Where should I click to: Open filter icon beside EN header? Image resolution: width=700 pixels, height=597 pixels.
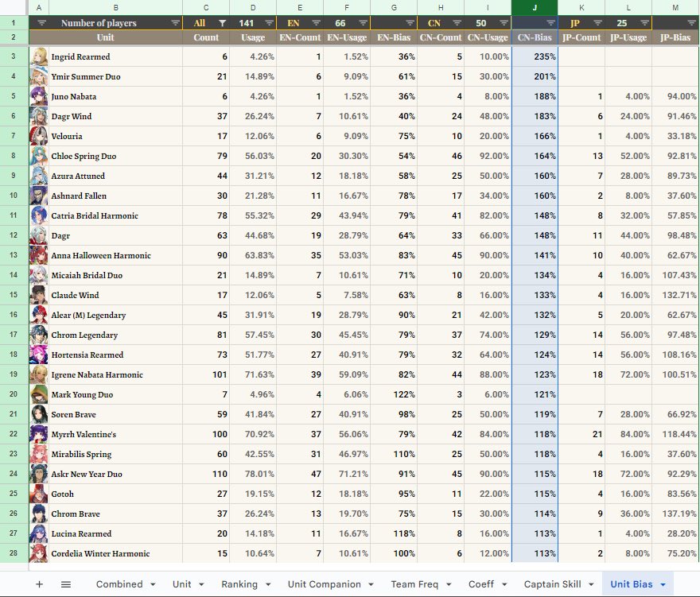tap(316, 23)
